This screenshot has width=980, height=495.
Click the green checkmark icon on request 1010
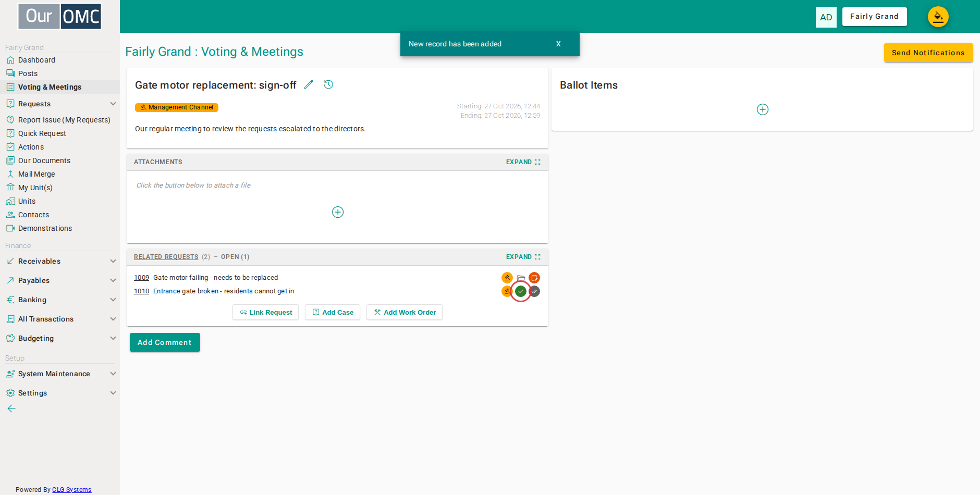pyautogui.click(x=521, y=291)
